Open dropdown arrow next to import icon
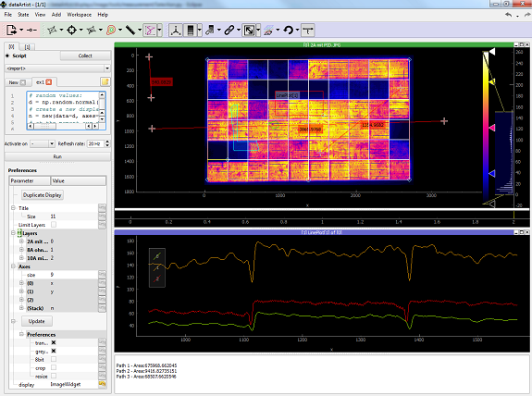The image size is (532, 396). point(21,30)
